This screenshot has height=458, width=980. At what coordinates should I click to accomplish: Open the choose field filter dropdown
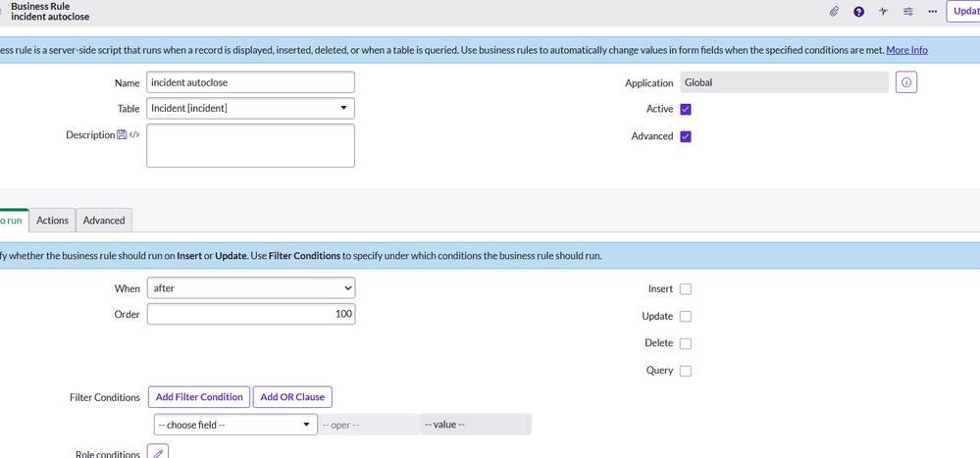click(x=234, y=425)
